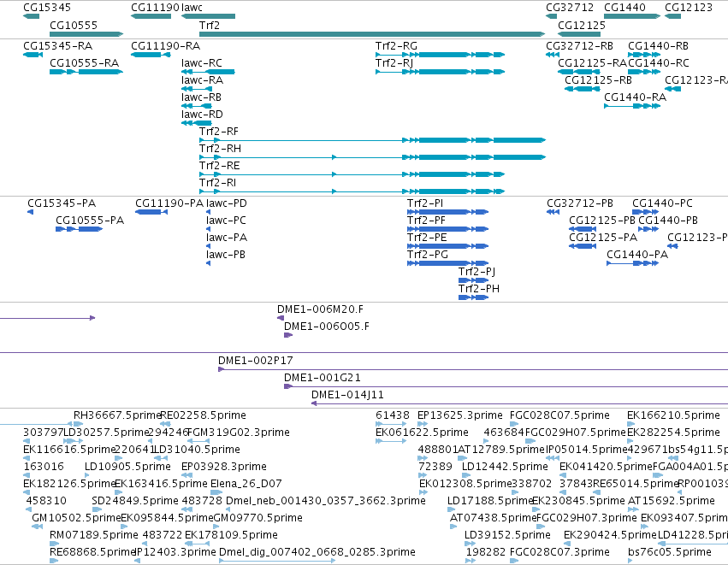This screenshot has height=565, width=728.
Task: Click the RH36667.5prime EST marker
Action: coord(78,424)
